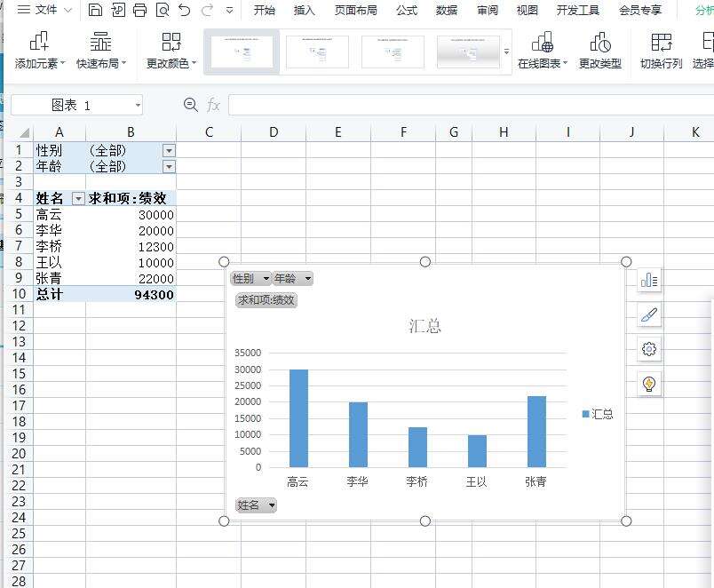The height and width of the screenshot is (588, 714).
Task: Click the 在线图表 icon
Action: (x=543, y=42)
